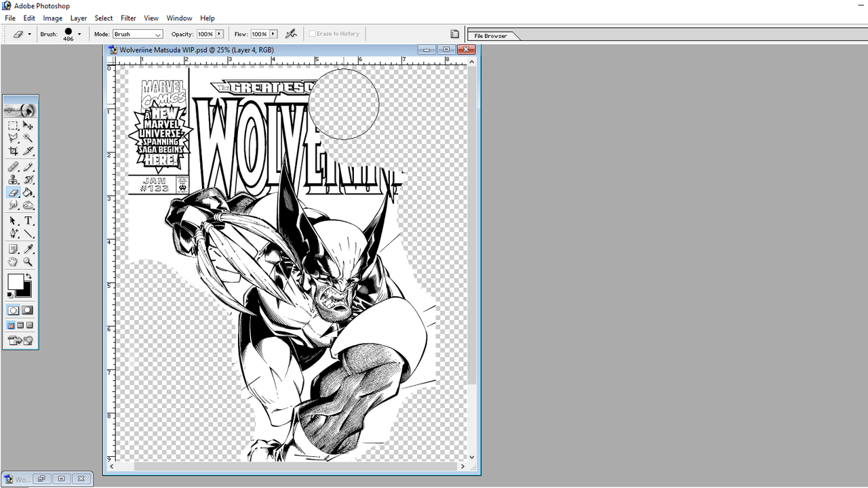Open the Flow slider arrow
This screenshot has width=868, height=488.
[x=273, y=34]
